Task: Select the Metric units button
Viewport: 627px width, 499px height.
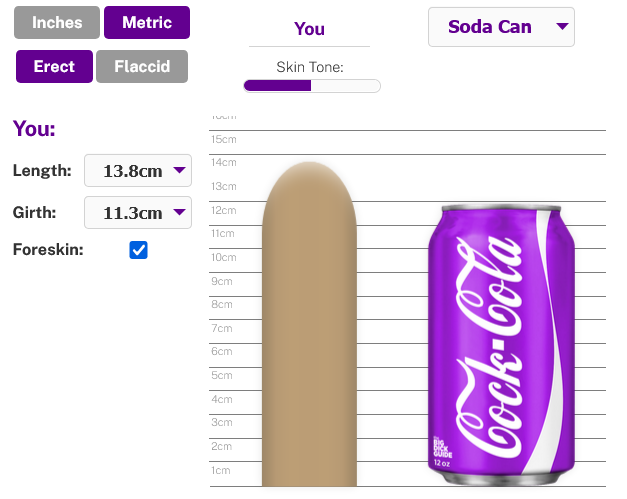Action: 147,22
